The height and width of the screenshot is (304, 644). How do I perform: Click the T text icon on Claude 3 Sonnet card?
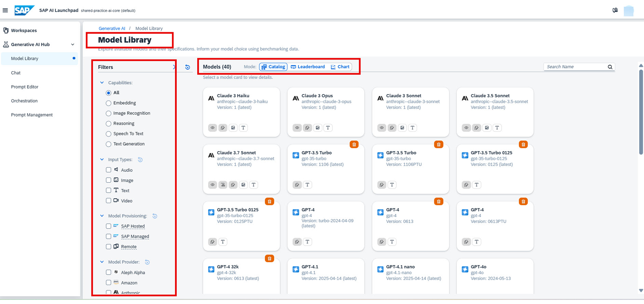tap(413, 128)
